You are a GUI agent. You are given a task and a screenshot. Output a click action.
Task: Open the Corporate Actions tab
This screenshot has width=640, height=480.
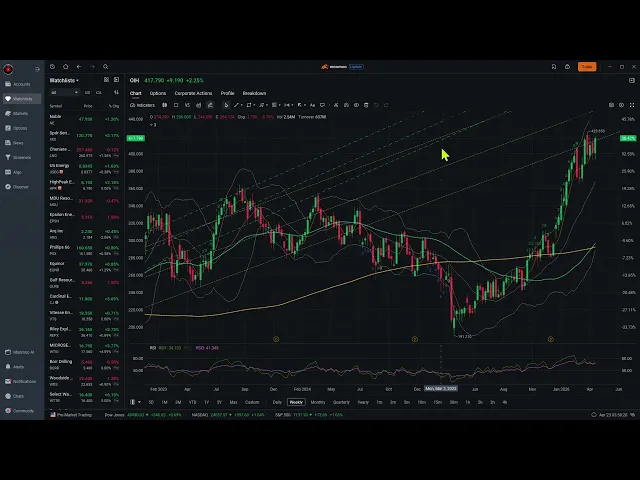point(193,93)
